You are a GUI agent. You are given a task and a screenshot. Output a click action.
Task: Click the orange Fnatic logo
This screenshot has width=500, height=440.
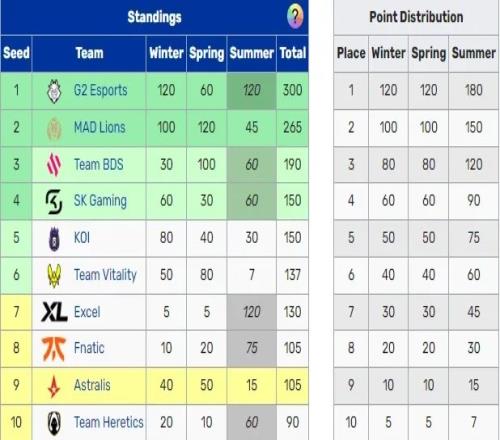click(53, 349)
